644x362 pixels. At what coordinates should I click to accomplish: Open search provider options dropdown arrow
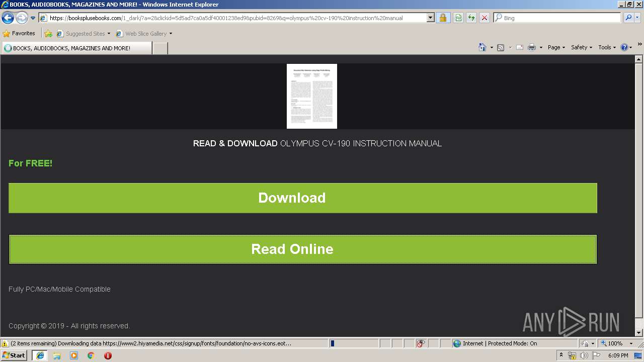pyautogui.click(x=638, y=18)
